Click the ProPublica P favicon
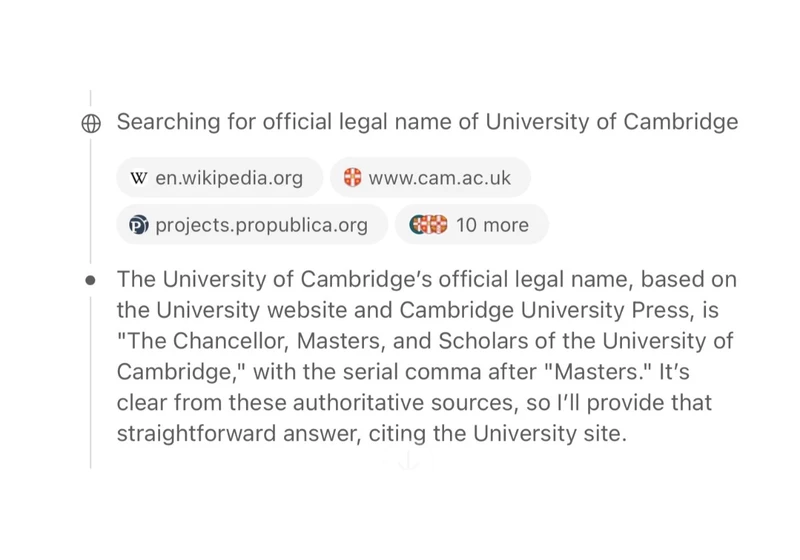This screenshot has width=800, height=560. point(138,225)
